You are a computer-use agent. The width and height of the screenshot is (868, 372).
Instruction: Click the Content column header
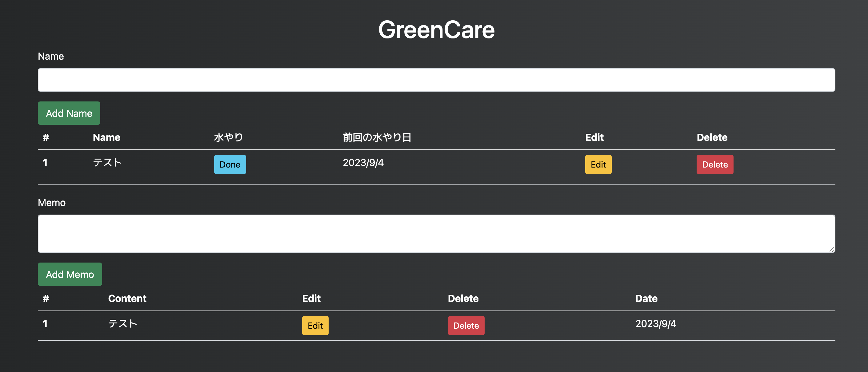tap(127, 298)
